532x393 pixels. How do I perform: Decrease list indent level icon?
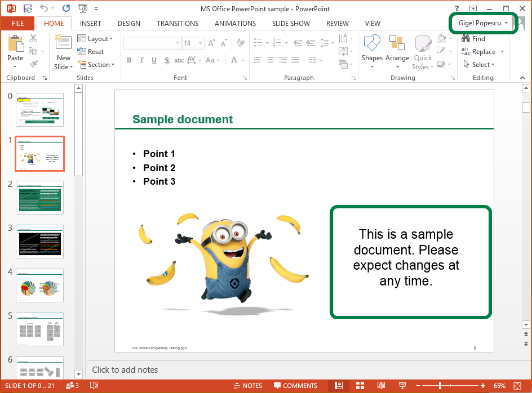pyautogui.click(x=298, y=43)
